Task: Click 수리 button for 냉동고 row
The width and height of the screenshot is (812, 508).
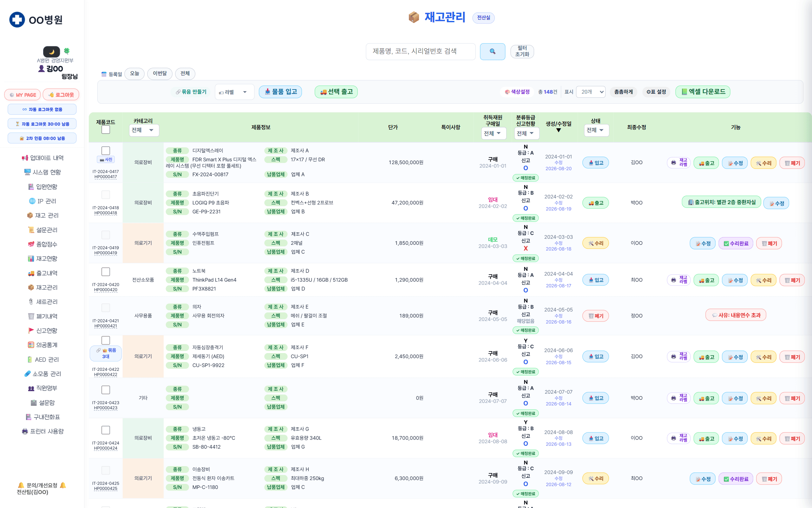Action: pos(763,438)
